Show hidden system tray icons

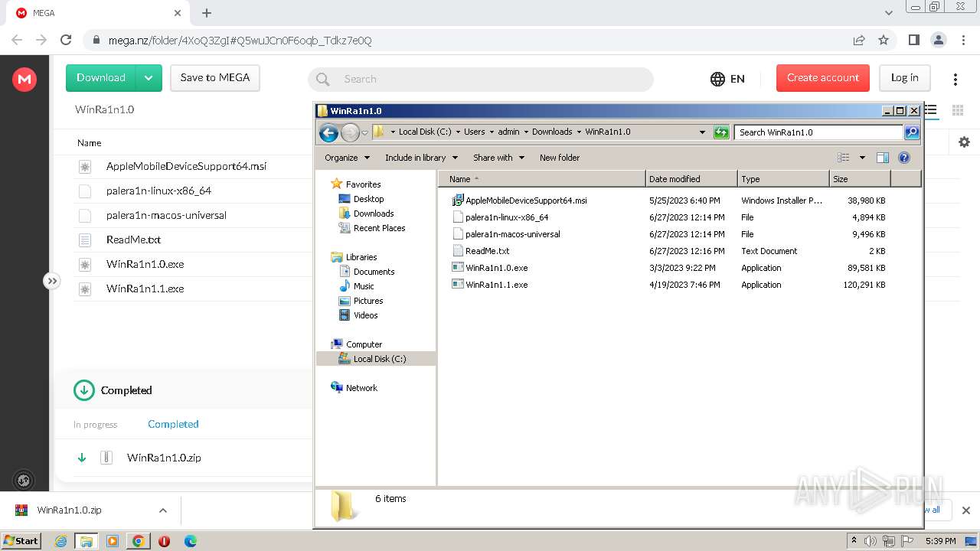[854, 541]
